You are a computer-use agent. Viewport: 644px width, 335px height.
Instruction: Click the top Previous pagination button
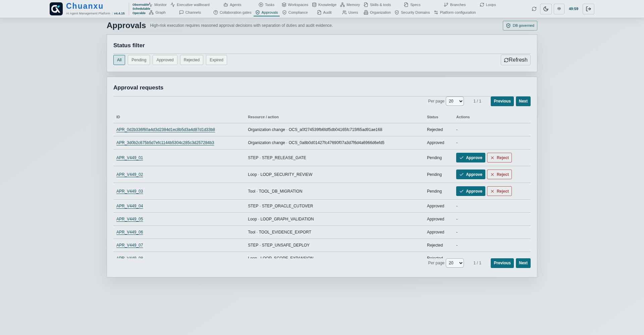(x=502, y=101)
